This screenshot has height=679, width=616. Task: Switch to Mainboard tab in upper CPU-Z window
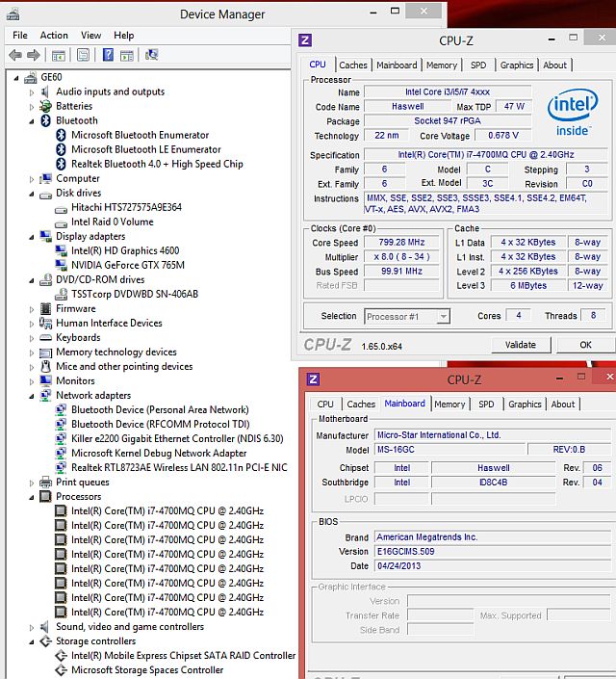pyautogui.click(x=397, y=65)
